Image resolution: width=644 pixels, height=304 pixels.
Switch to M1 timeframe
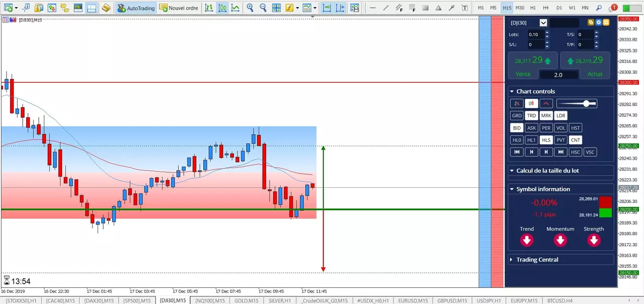[481, 8]
